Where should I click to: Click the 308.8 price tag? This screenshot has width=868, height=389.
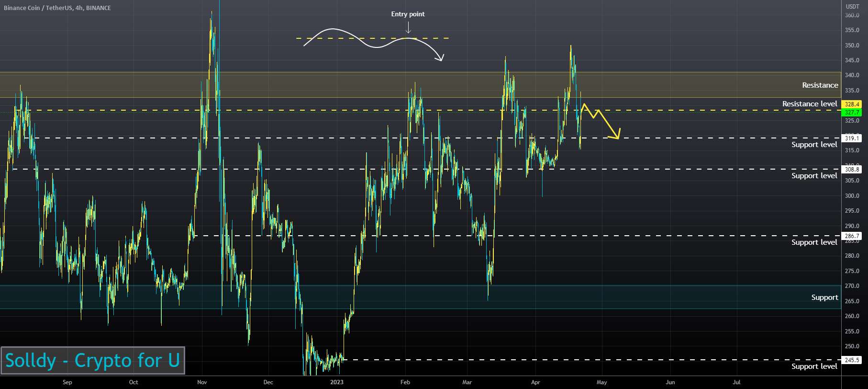[852, 170]
